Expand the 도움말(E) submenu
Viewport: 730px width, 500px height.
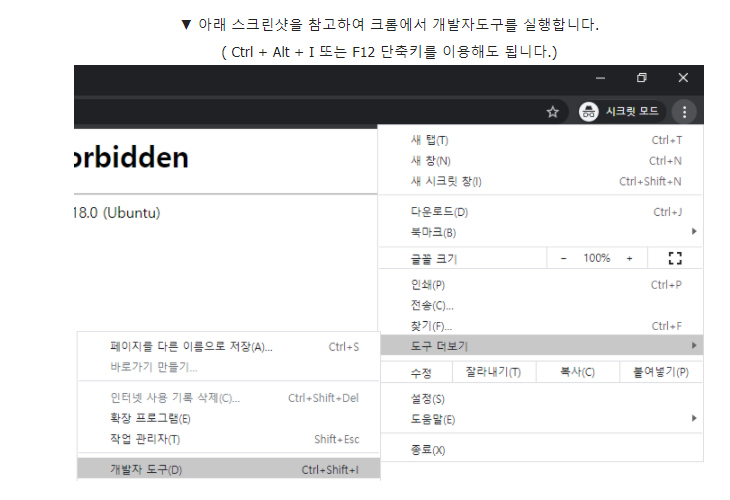541,419
